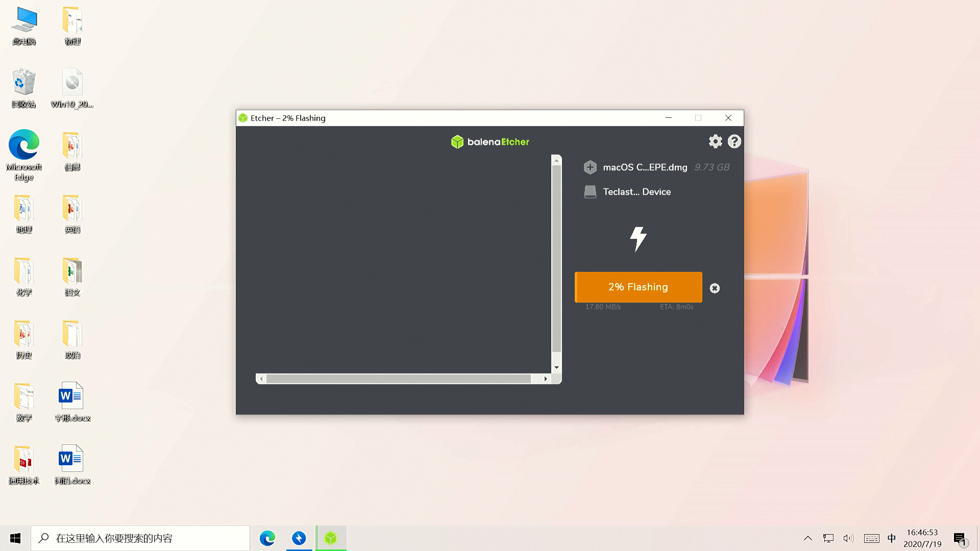Click the blue bird app taskbar icon

pos(299,538)
